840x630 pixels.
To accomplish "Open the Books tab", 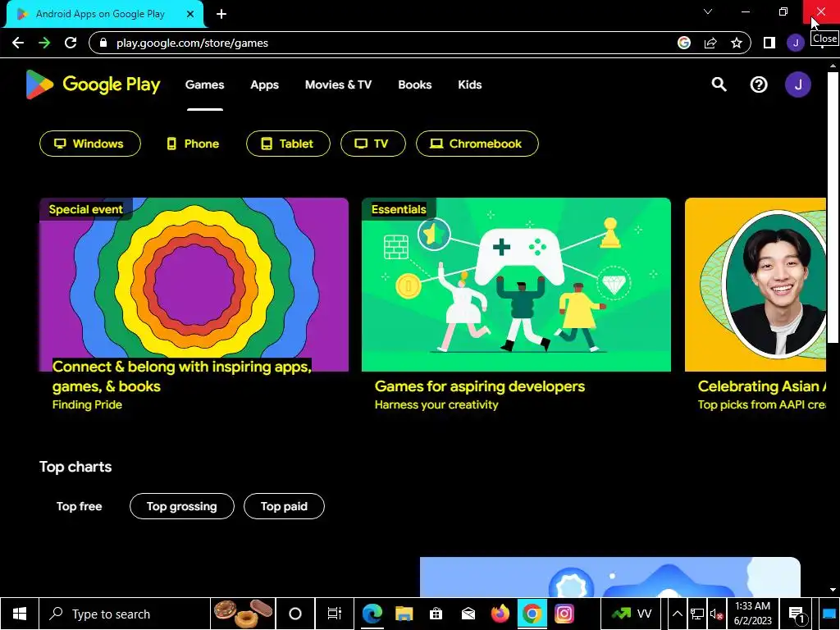I will [414, 84].
